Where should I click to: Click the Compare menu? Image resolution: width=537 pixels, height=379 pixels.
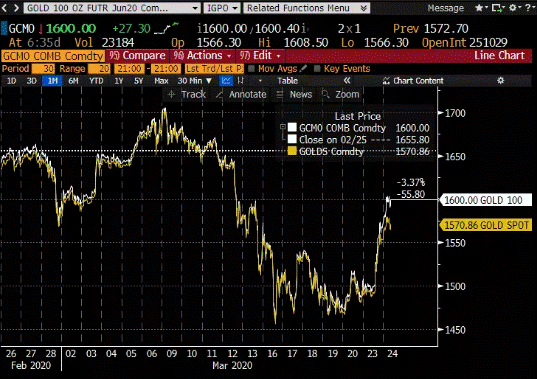tap(137, 55)
